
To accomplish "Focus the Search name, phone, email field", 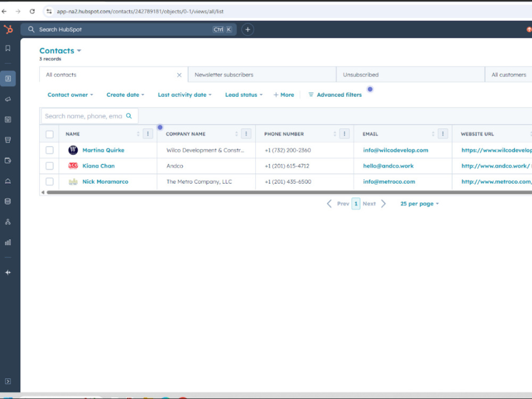I will [90, 116].
